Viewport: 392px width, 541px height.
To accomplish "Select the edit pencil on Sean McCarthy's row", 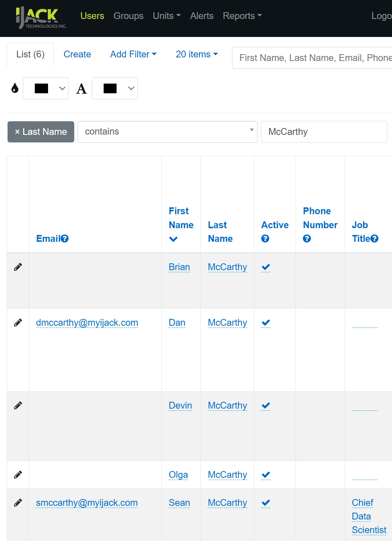I will click(x=18, y=503).
